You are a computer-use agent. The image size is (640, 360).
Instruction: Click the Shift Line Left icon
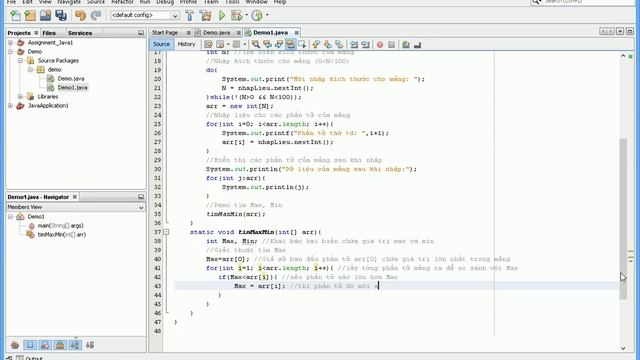[354, 44]
